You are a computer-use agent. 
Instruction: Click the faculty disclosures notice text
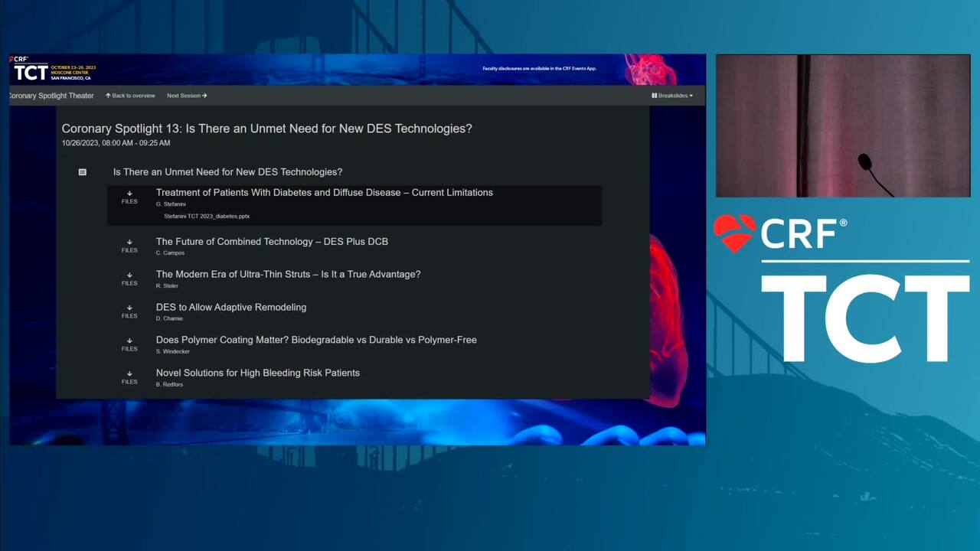click(540, 69)
